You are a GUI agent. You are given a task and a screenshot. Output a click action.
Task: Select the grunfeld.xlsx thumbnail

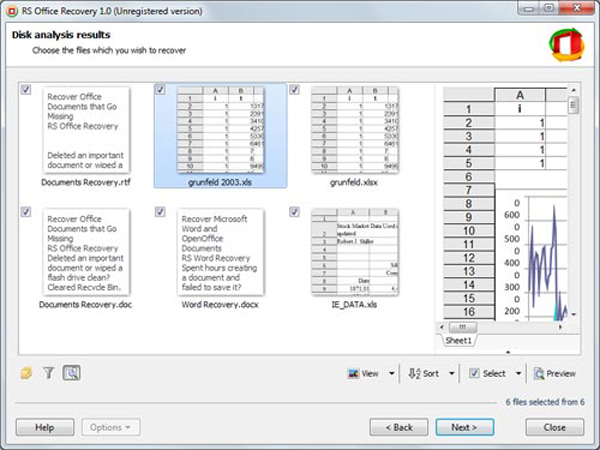click(x=355, y=130)
